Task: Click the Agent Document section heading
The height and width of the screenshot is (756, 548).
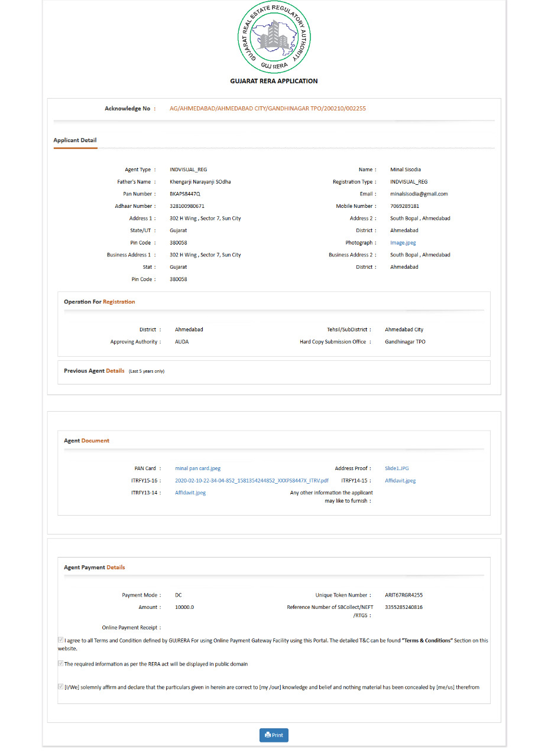Action: coord(86,441)
